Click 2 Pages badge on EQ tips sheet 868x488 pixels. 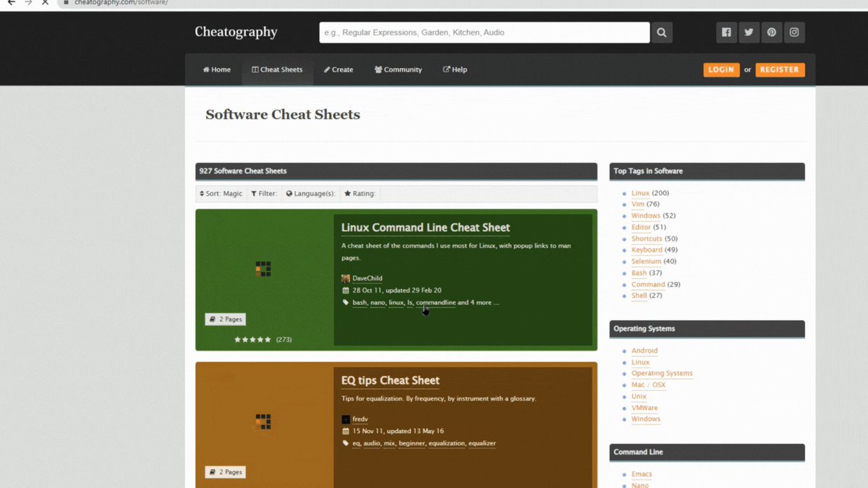225,472
